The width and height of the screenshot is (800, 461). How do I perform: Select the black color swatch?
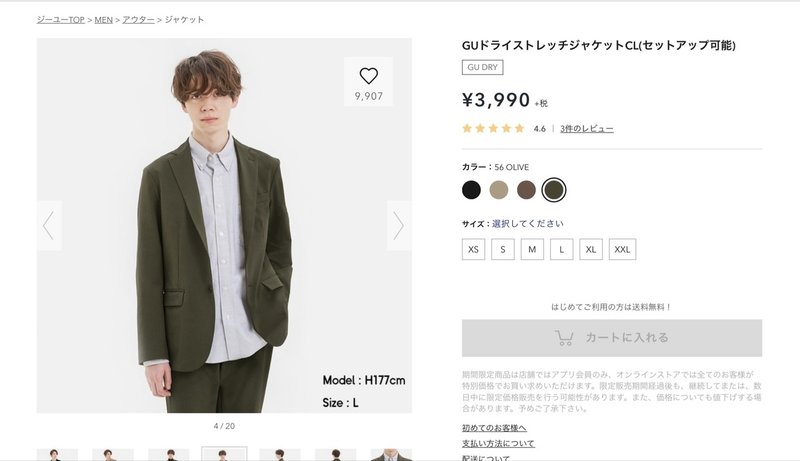(471, 190)
